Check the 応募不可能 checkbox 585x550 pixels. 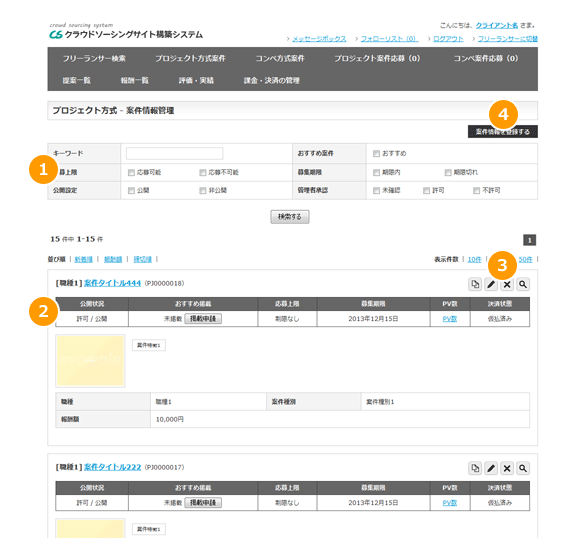(203, 172)
